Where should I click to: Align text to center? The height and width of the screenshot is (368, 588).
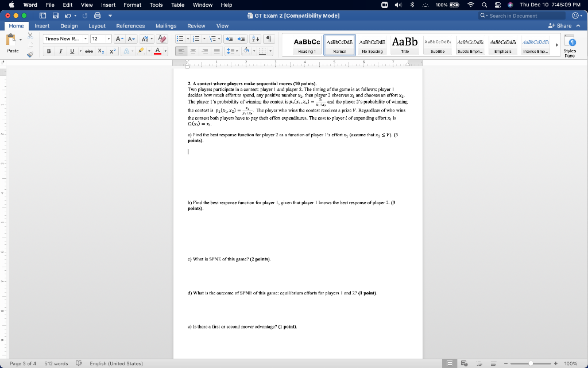(x=193, y=51)
